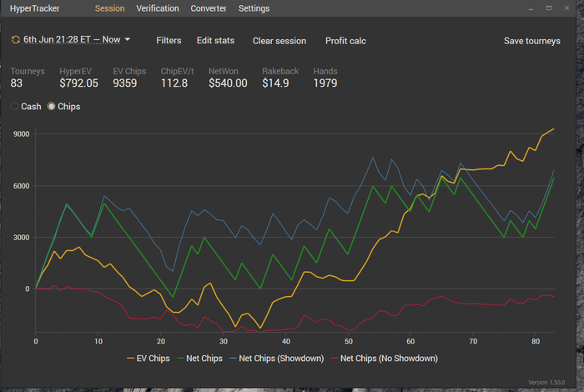
Task: Toggle EV Chips legend entry
Action: click(149, 358)
